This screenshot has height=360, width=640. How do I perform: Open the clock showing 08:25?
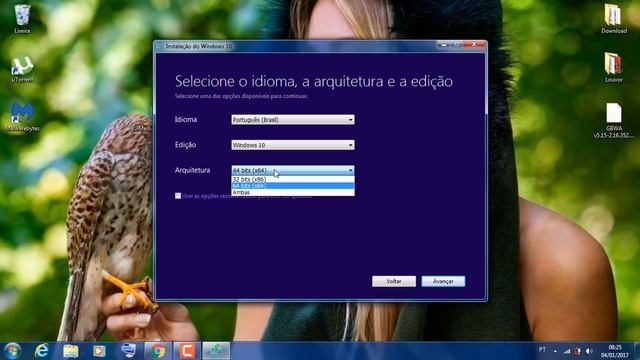click(614, 351)
